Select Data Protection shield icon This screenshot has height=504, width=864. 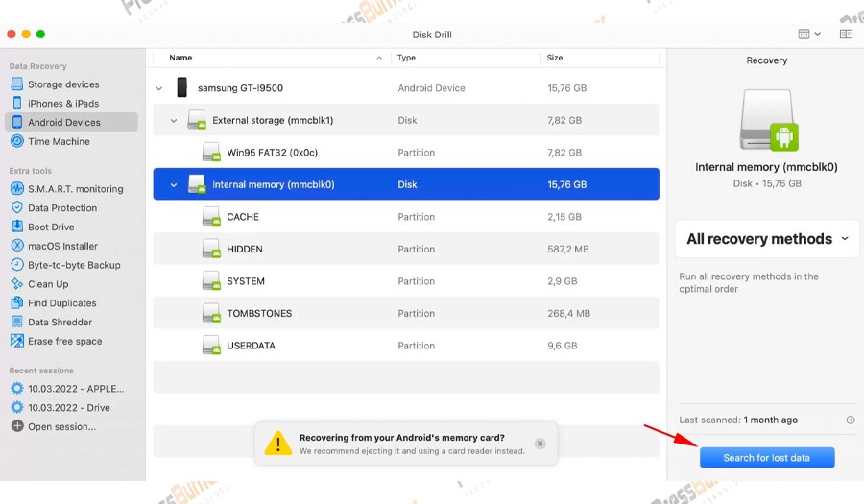pos(17,208)
